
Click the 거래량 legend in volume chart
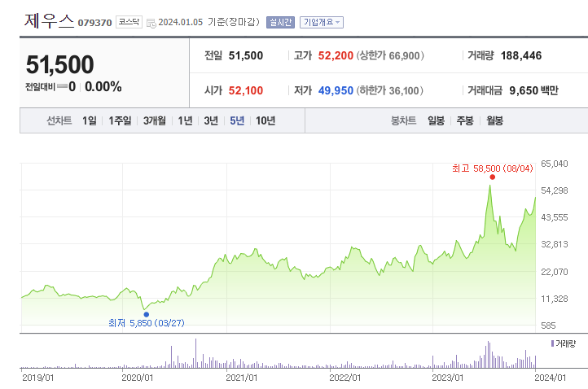(x=564, y=343)
